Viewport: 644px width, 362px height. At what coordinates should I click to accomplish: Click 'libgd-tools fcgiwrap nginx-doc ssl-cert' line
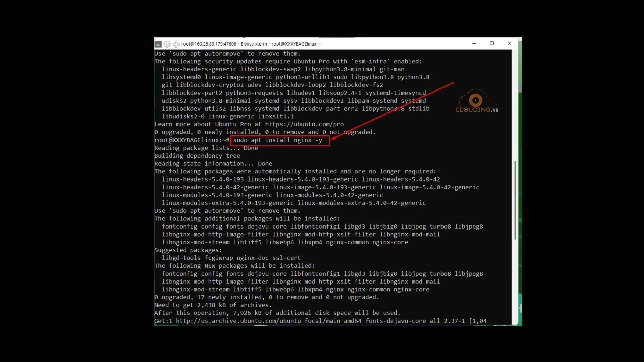pyautogui.click(x=231, y=258)
